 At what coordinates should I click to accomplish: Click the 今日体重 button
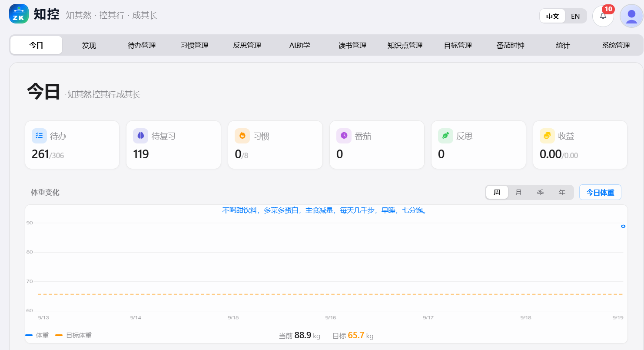pos(600,192)
